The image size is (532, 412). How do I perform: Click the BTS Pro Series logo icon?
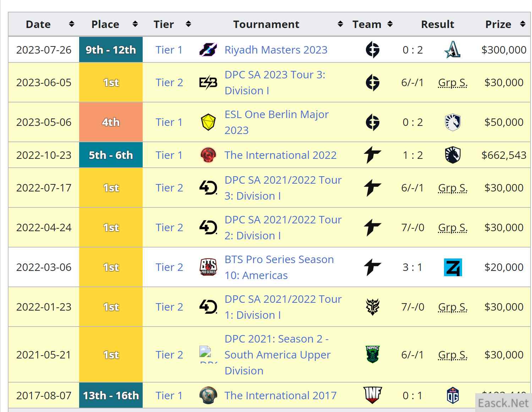[208, 267]
